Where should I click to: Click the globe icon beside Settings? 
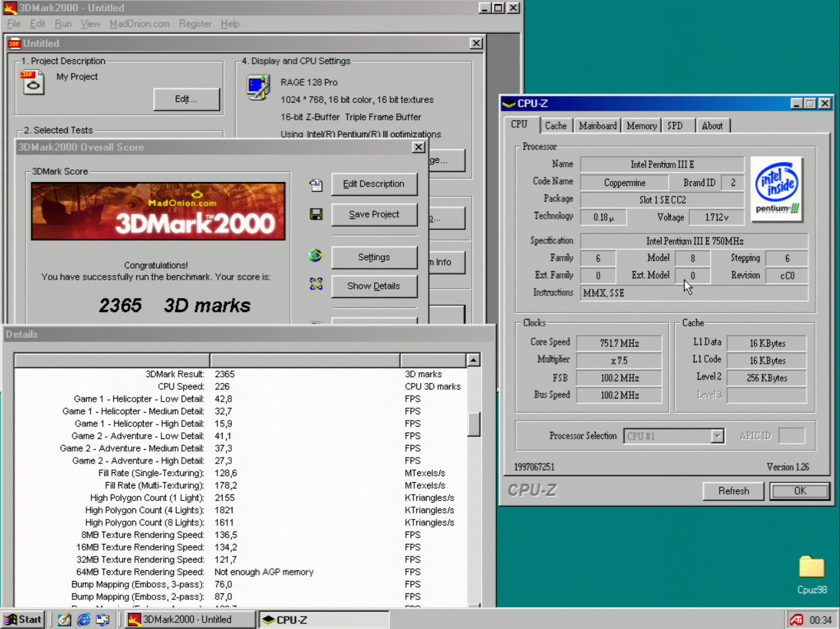click(x=316, y=255)
